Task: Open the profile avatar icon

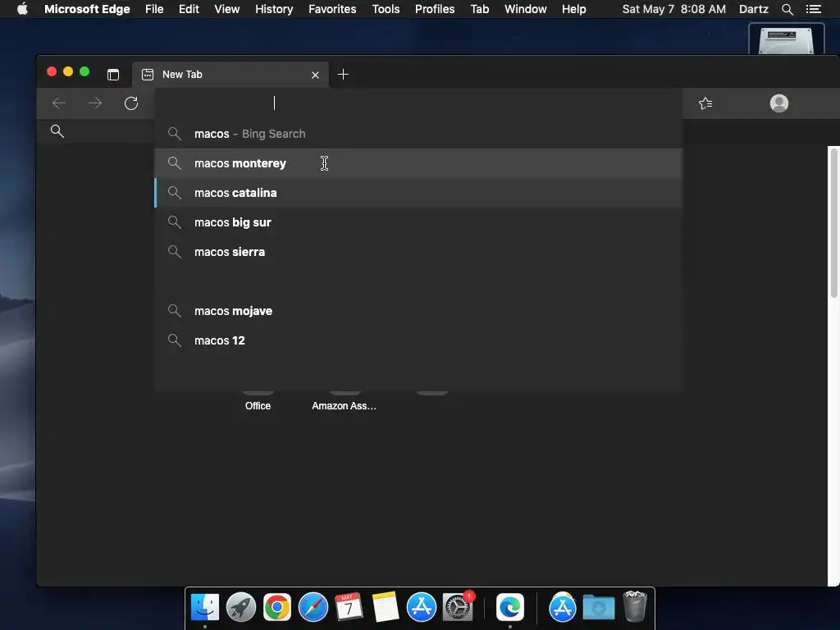Action: [779, 103]
